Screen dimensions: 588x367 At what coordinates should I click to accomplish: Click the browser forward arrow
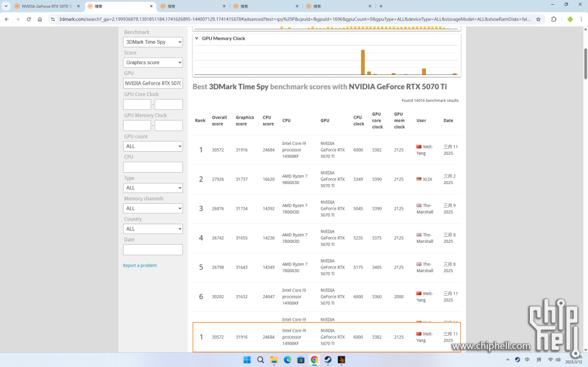click(17, 20)
